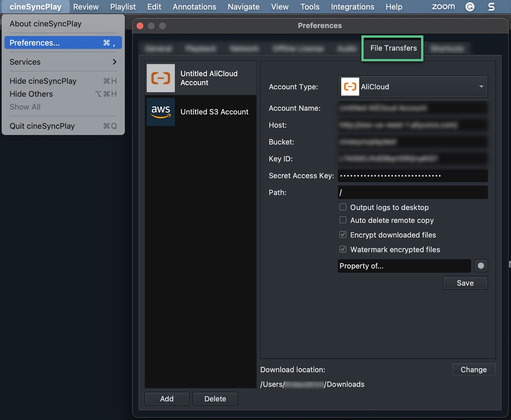Open the Tools menu
Viewport: 511px width, 420px height.
click(310, 7)
